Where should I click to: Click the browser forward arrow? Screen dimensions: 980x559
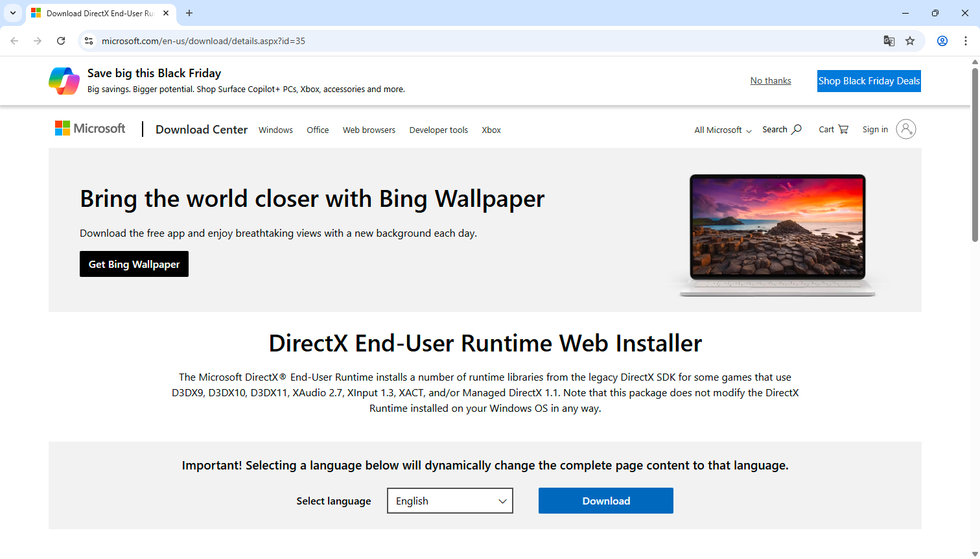[x=38, y=41]
